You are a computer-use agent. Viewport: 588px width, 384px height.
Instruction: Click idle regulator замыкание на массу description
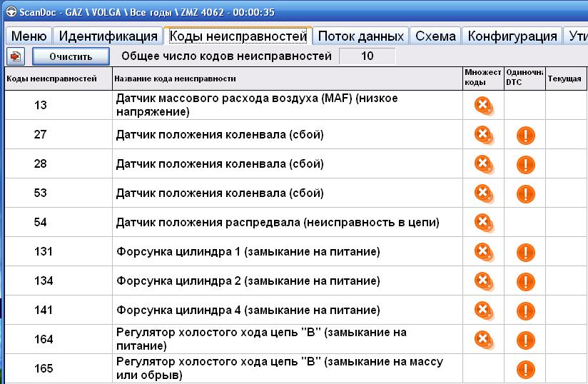[280, 368]
